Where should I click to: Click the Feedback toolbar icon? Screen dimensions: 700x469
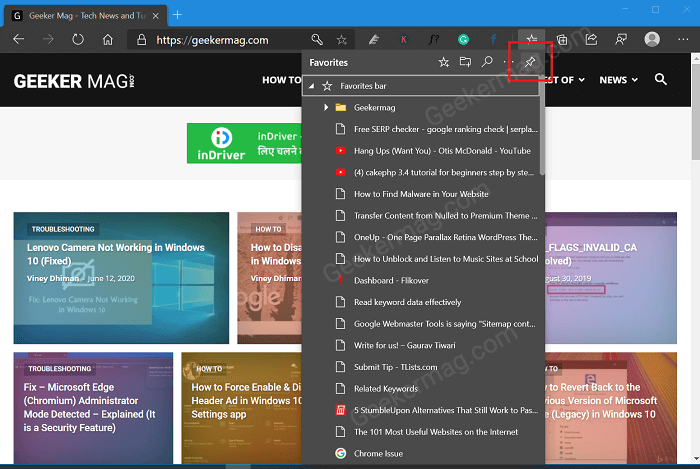(x=621, y=40)
